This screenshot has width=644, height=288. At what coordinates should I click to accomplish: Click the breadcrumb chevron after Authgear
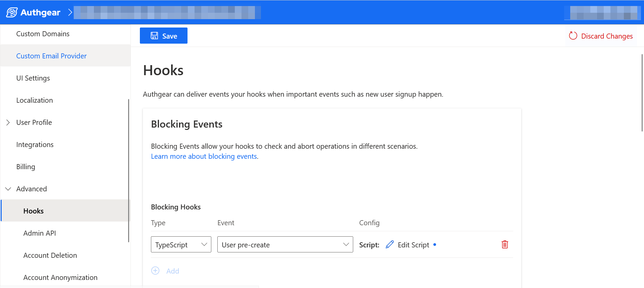pos(70,12)
